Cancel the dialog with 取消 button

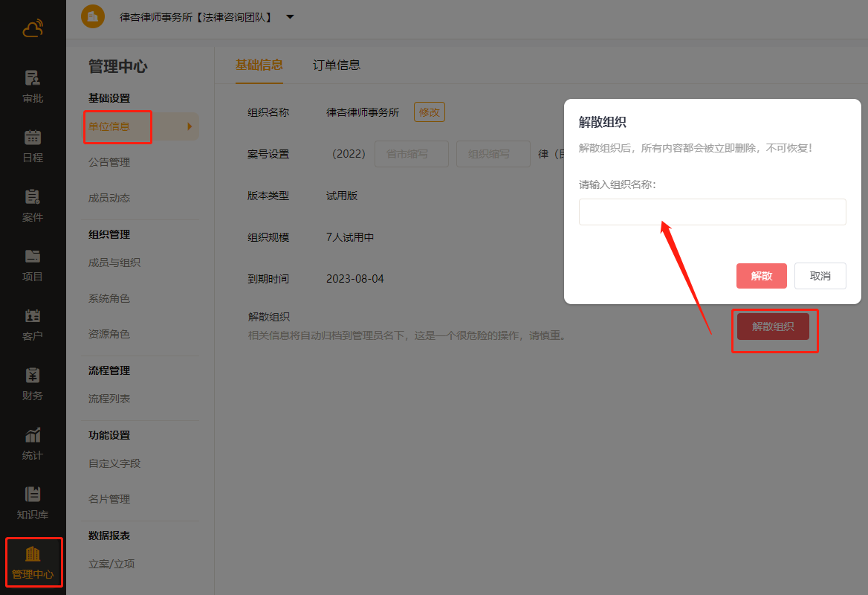tap(820, 276)
